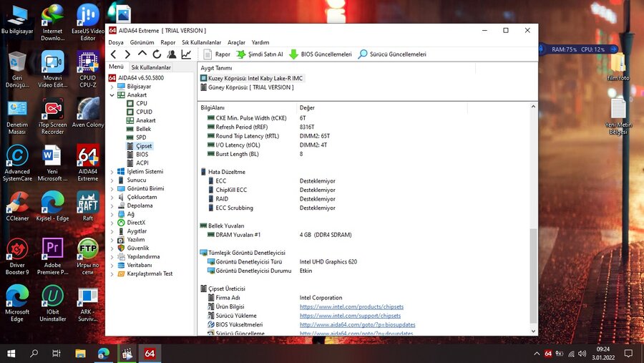Click the graph chart icon in the toolbar
The image size is (644, 363).
pos(186,54)
